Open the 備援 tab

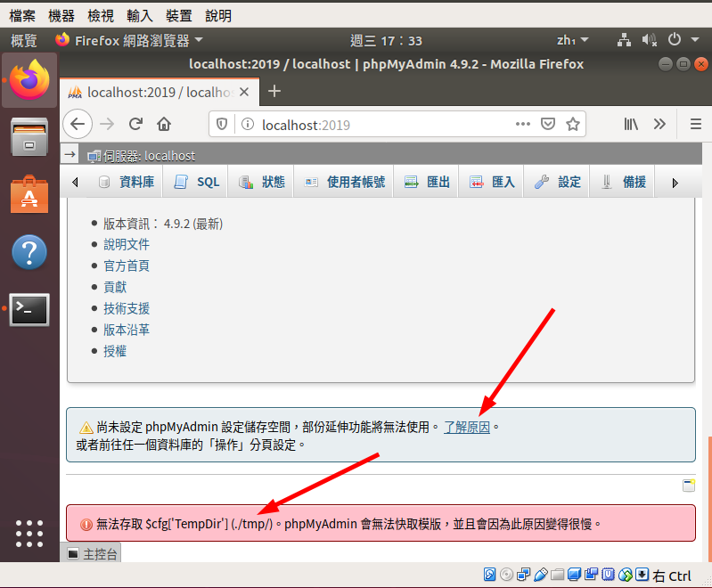623,182
